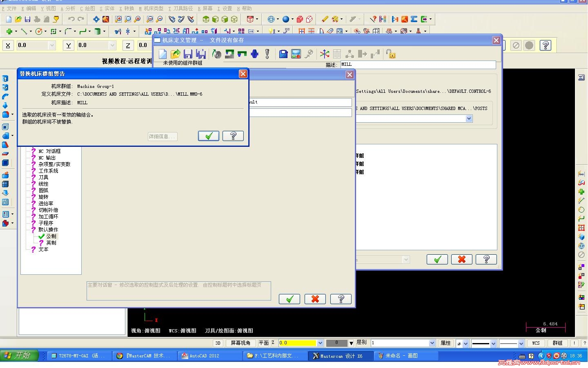Open the color number dropdown arrow
588x368 pixels.
351,343
